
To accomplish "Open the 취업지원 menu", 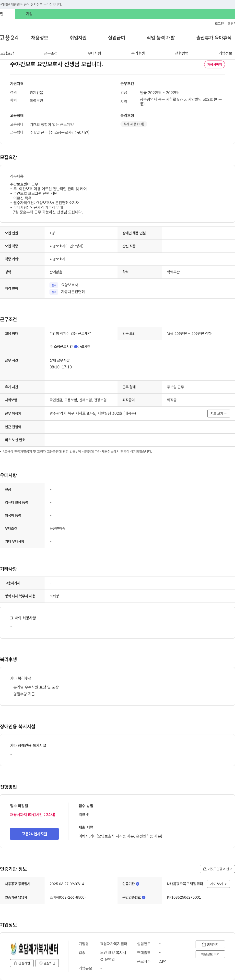I will point(78,38).
